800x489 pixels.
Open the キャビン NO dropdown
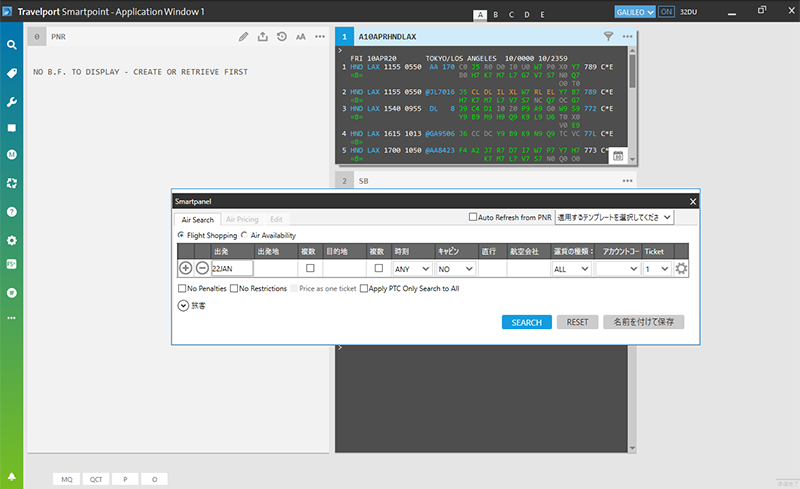[456, 268]
